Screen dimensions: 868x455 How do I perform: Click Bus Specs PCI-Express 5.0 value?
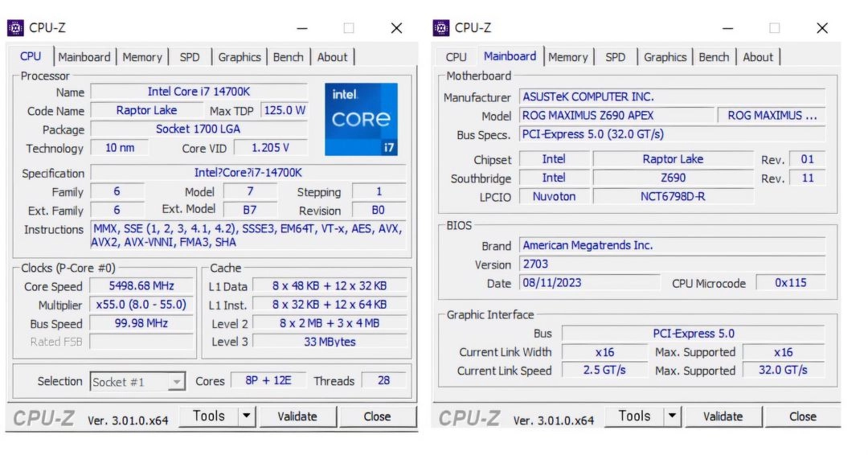click(672, 134)
